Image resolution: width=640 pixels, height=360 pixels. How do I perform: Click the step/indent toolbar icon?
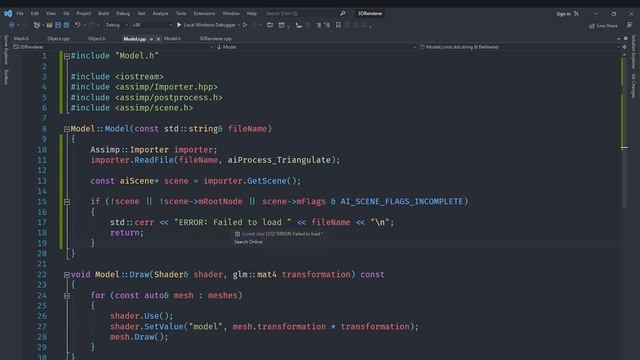299,25
